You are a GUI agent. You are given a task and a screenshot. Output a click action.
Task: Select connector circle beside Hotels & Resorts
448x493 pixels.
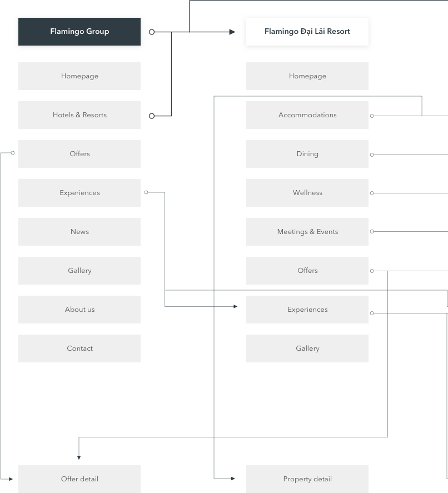coord(152,116)
